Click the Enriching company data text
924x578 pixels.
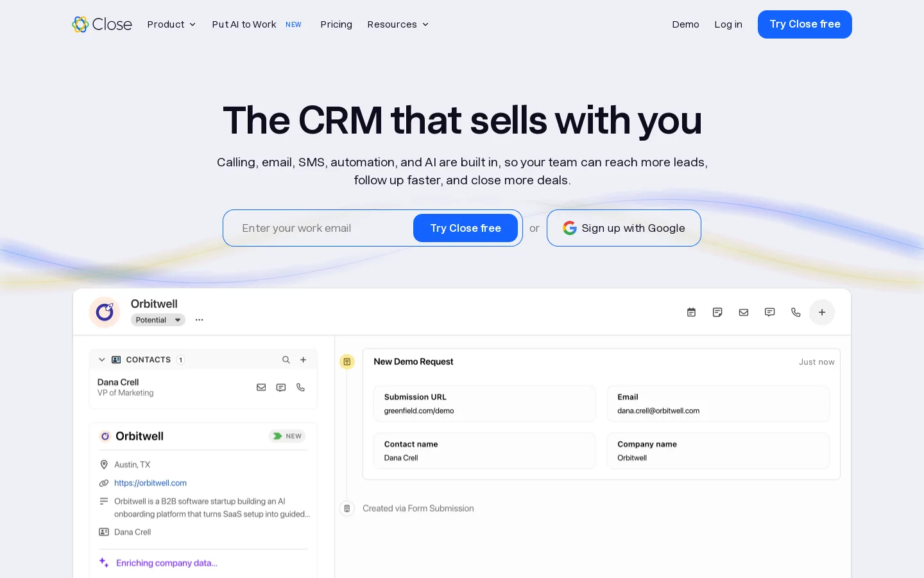pyautogui.click(x=167, y=563)
